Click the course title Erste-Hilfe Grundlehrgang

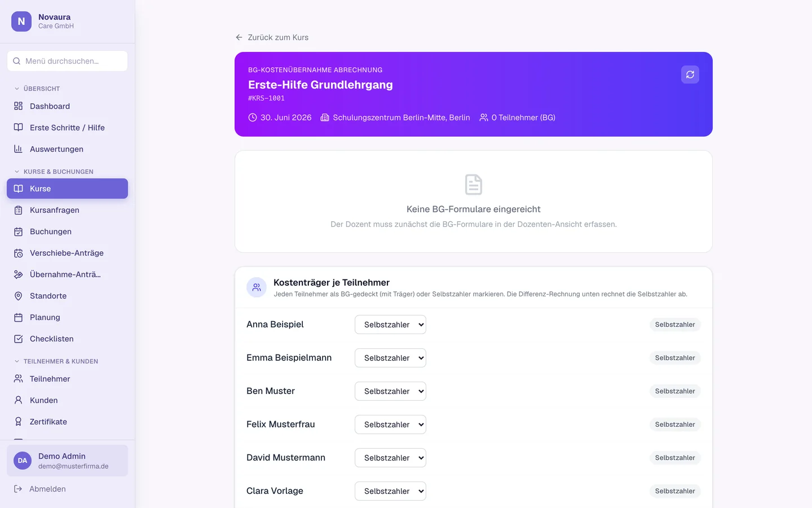pyautogui.click(x=320, y=85)
